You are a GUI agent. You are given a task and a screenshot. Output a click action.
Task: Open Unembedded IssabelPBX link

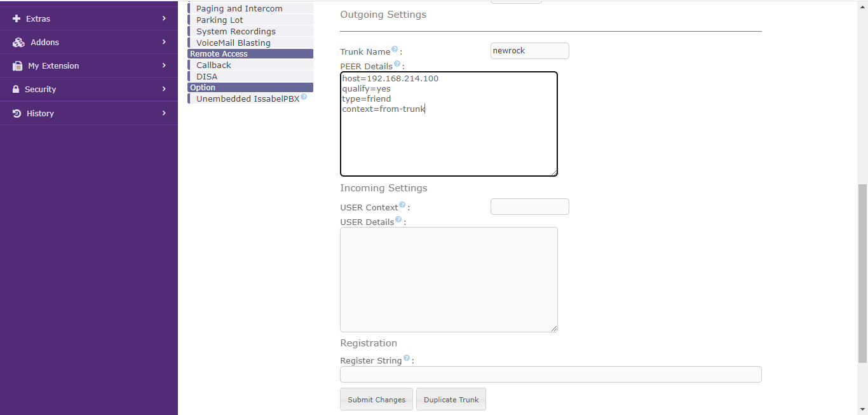click(247, 99)
